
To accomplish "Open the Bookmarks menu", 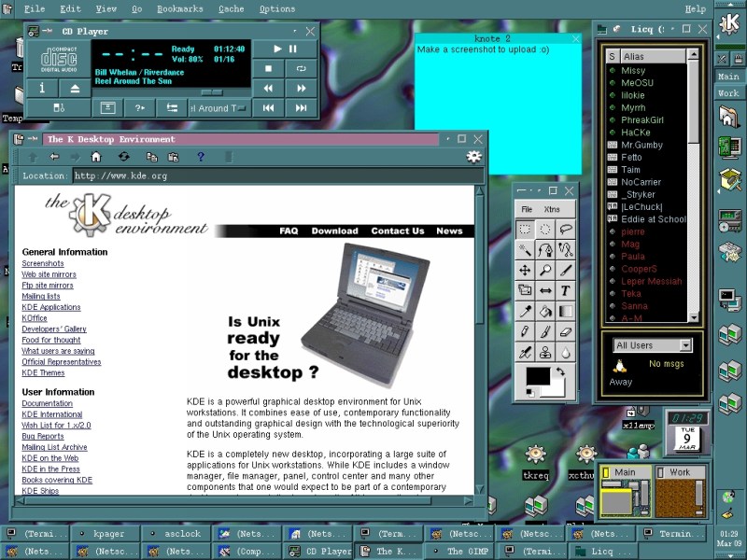I will tap(180, 8).
